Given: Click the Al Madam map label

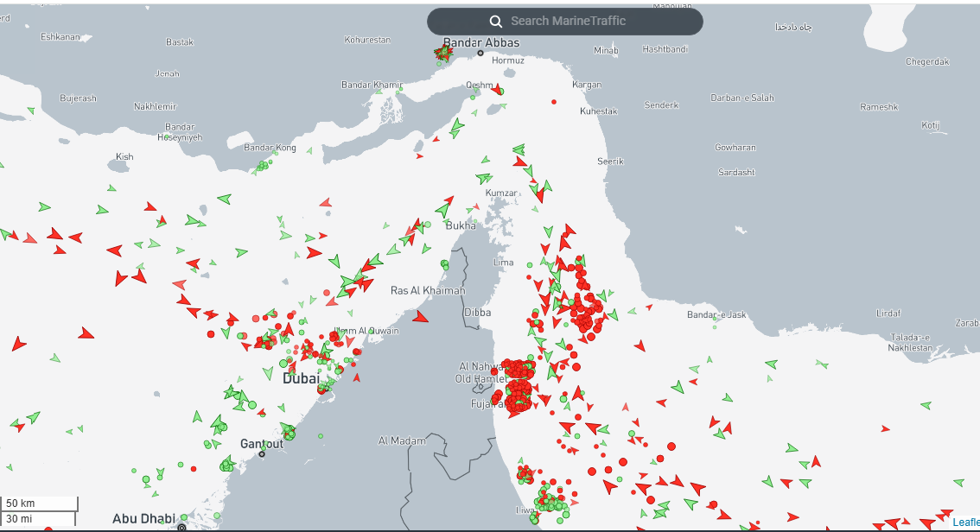Looking at the screenshot, I should click(x=402, y=440).
